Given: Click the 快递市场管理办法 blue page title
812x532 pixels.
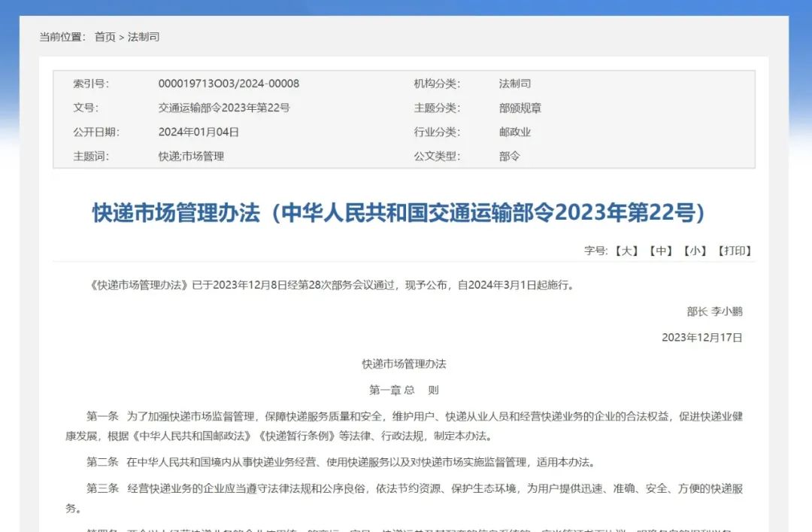Looking at the screenshot, I should tap(398, 213).
